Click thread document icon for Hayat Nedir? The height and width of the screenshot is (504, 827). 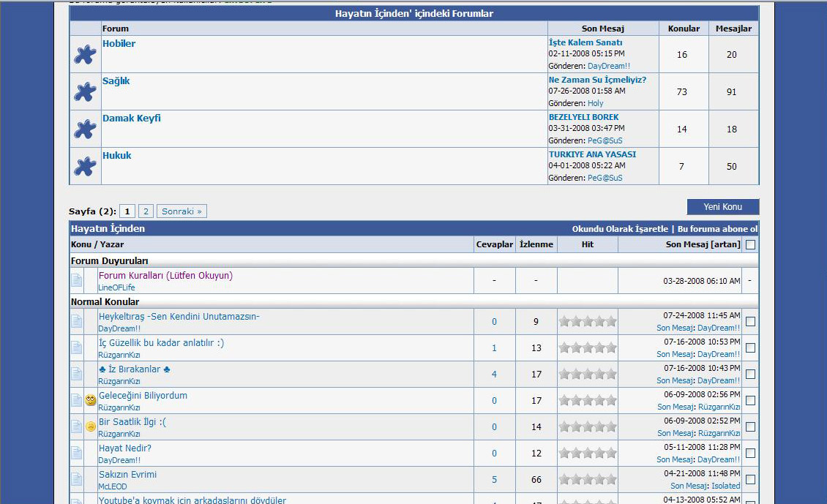coord(77,453)
